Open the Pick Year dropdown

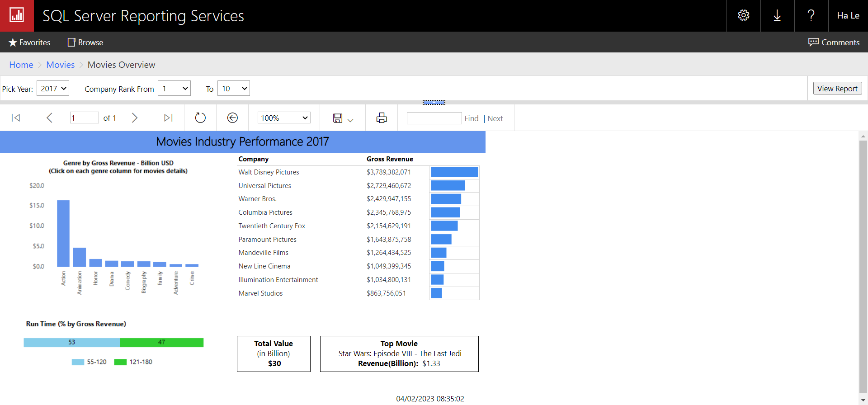[53, 89]
